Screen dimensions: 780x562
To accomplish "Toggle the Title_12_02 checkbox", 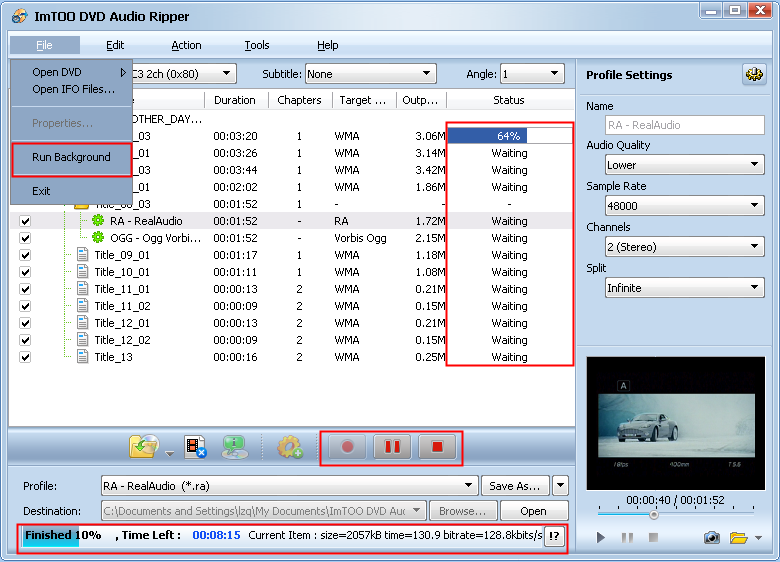I will 25,340.
